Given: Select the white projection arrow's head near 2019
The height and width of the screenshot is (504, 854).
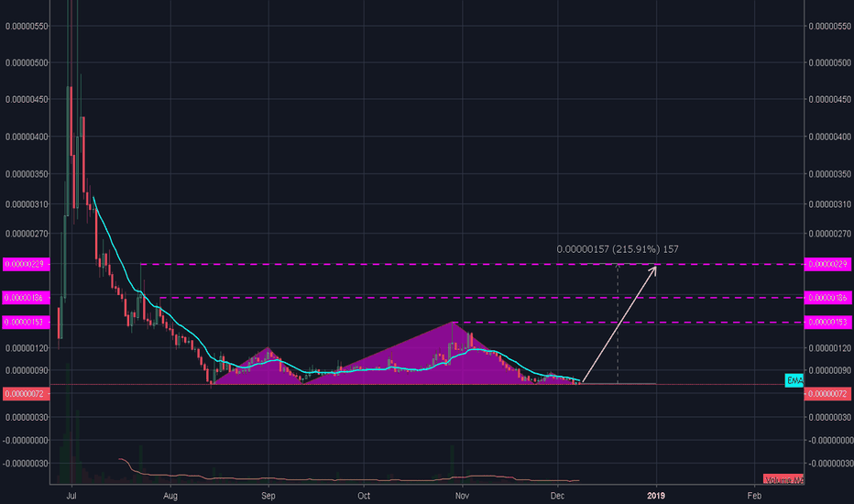Looking at the screenshot, I should (651, 269).
